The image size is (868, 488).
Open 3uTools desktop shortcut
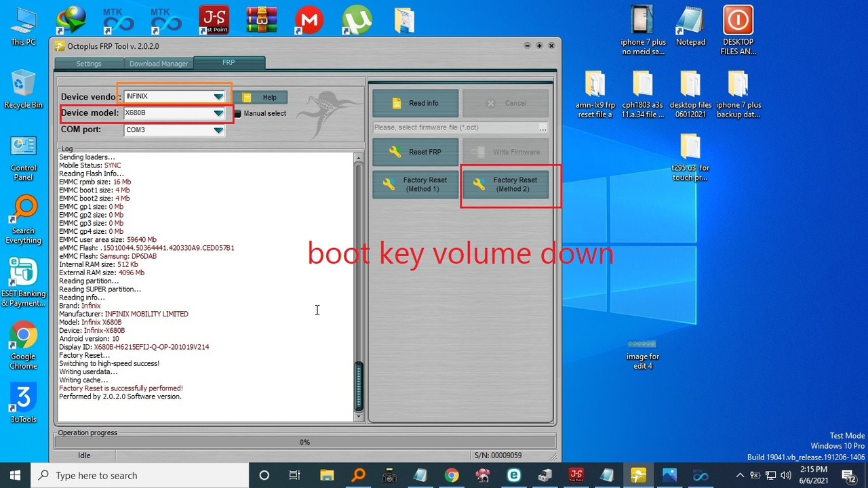coord(23,403)
